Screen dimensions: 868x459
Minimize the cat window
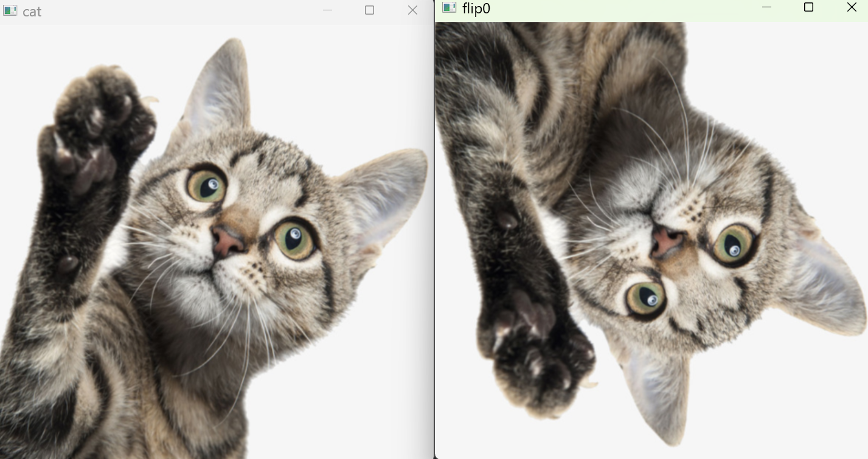click(x=327, y=10)
